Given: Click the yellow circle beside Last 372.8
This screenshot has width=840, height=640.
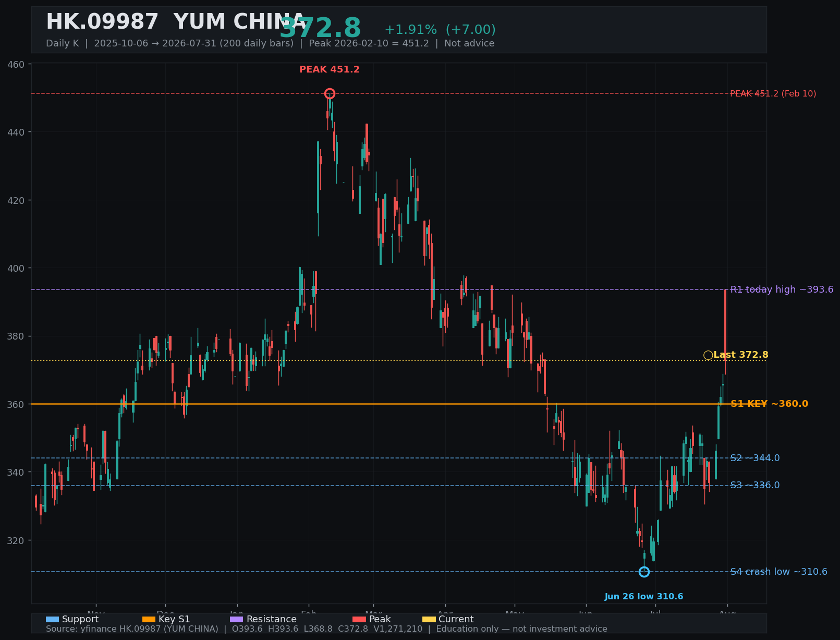Looking at the screenshot, I should [708, 355].
